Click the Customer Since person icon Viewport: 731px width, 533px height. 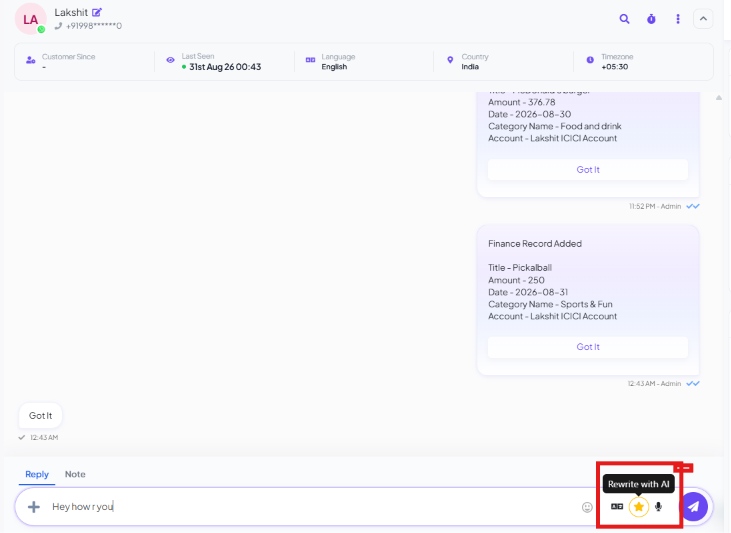tap(31, 60)
